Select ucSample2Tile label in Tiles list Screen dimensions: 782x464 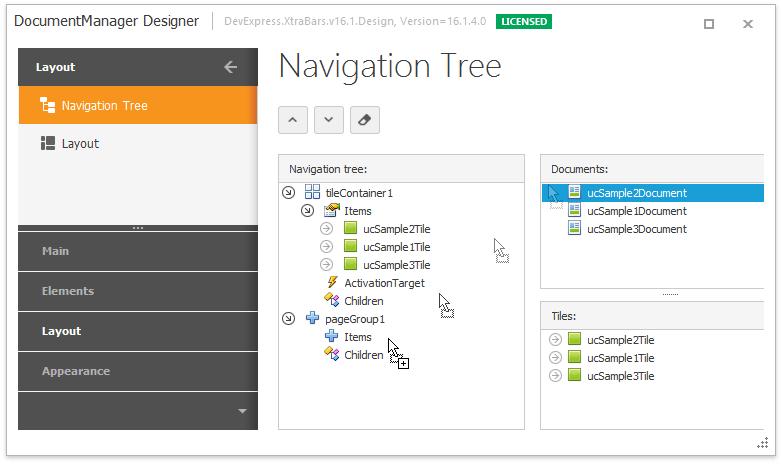click(620, 340)
